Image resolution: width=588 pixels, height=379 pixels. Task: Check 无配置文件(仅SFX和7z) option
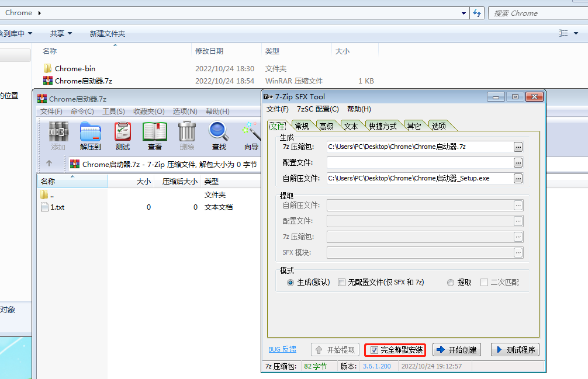(x=341, y=283)
